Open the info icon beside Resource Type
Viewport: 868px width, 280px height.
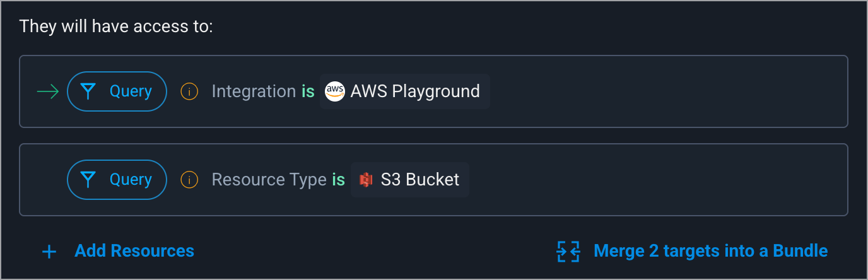(189, 180)
